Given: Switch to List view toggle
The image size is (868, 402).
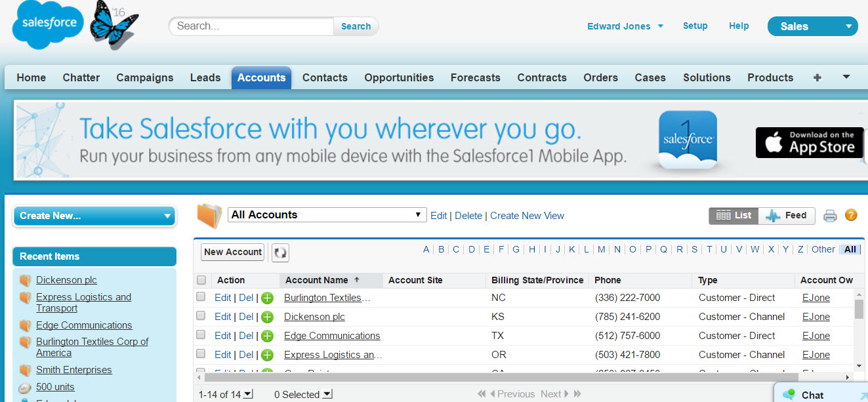Looking at the screenshot, I should pos(734,215).
